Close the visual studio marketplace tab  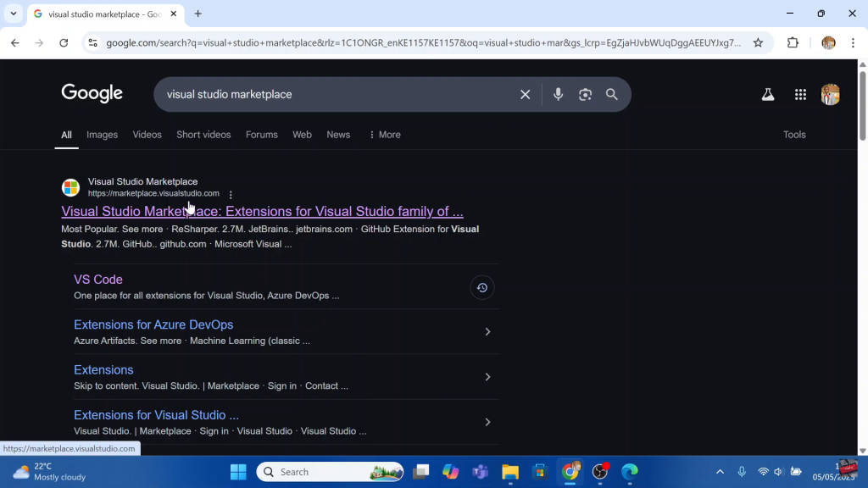tap(173, 14)
